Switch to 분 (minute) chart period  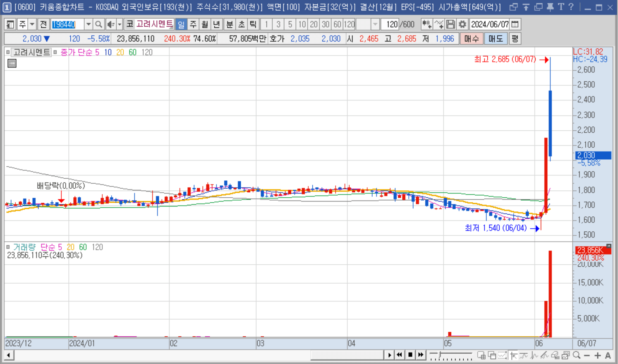point(230,24)
